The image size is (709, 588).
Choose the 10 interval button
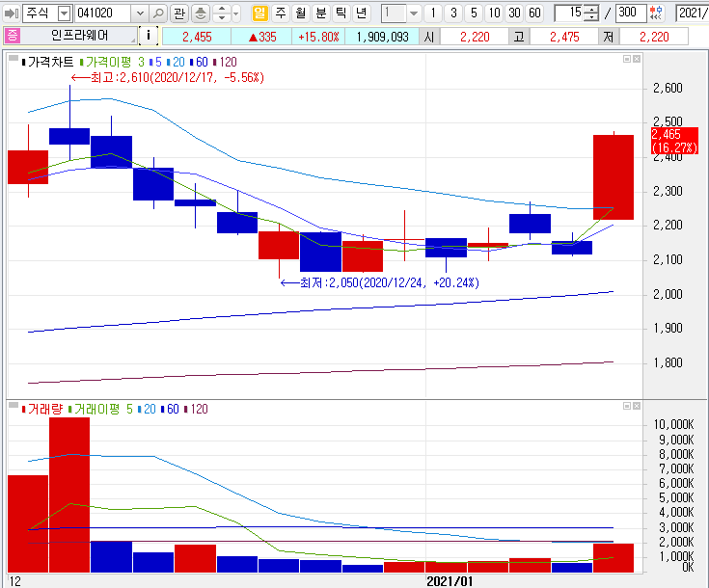point(494,13)
